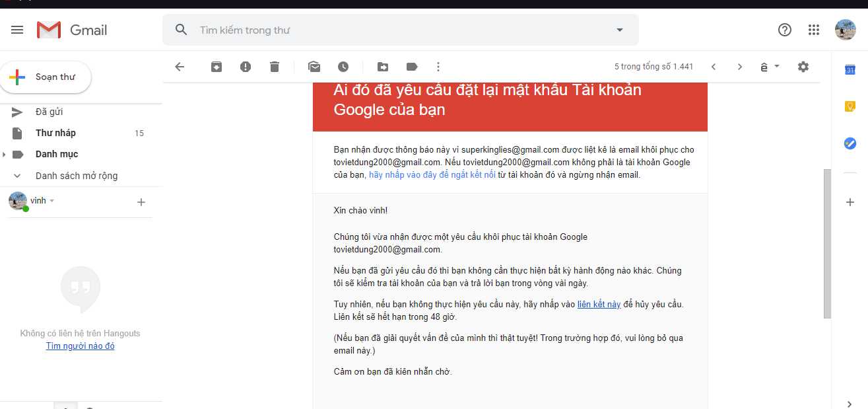Snooze this email with the clock icon
The image size is (868, 409).
(x=343, y=67)
